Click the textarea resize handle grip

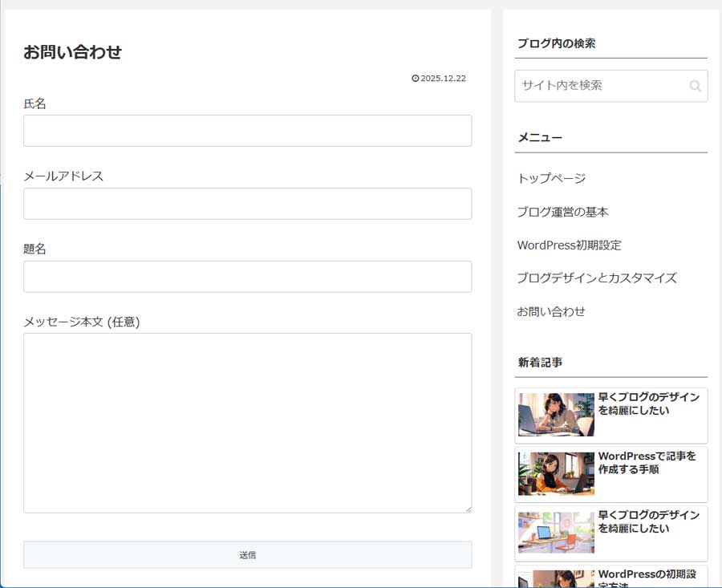click(x=469, y=509)
